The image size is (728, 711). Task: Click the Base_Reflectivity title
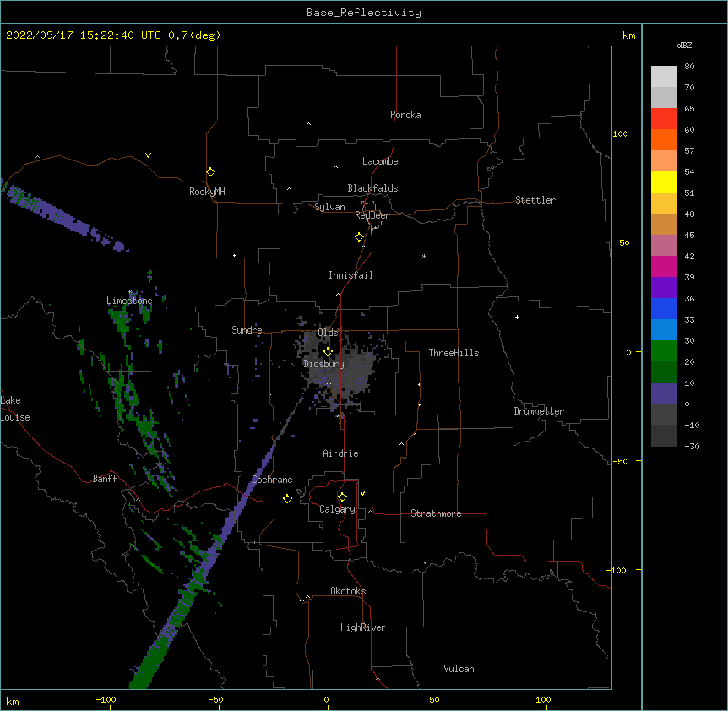tap(364, 13)
